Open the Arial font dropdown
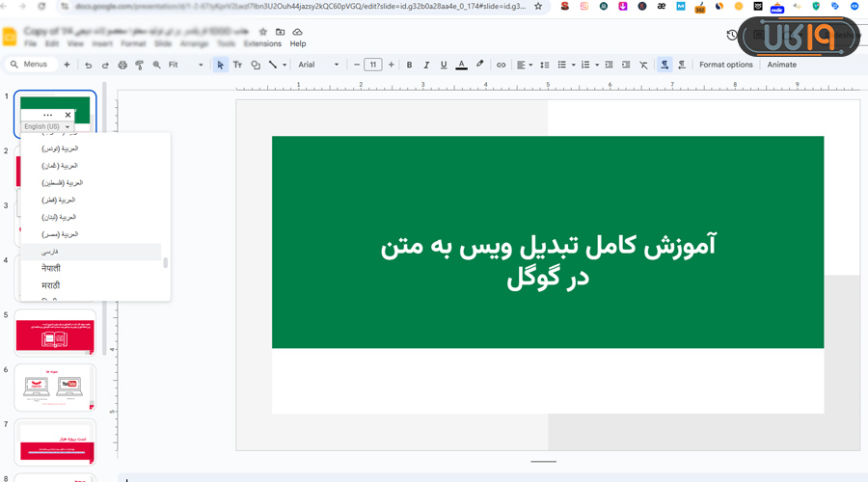This screenshot has height=482, width=868. 319,65
